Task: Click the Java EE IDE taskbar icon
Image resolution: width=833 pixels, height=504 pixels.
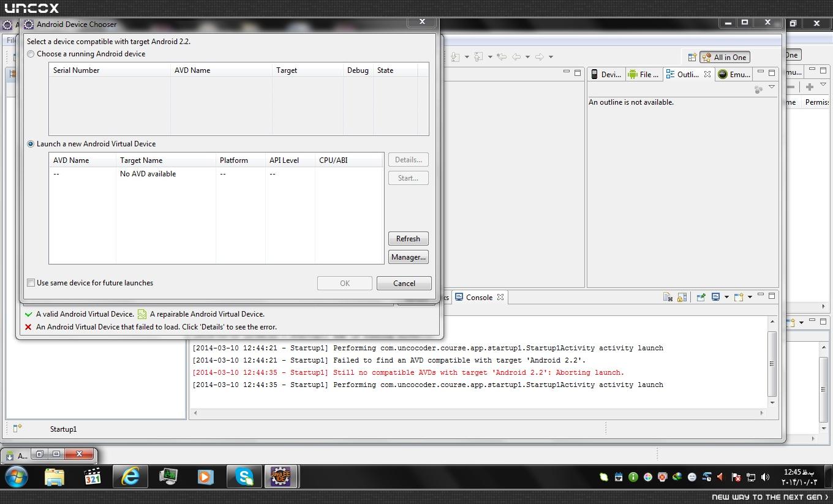Action: (x=281, y=476)
